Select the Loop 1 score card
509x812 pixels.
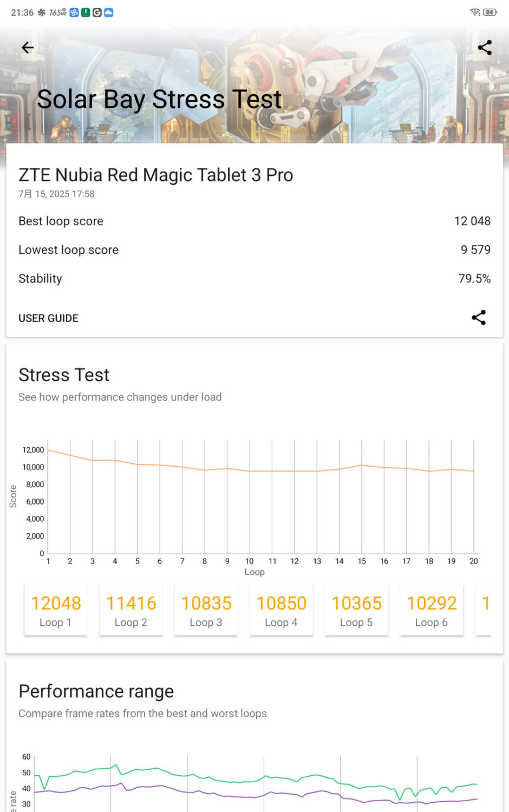(56, 610)
